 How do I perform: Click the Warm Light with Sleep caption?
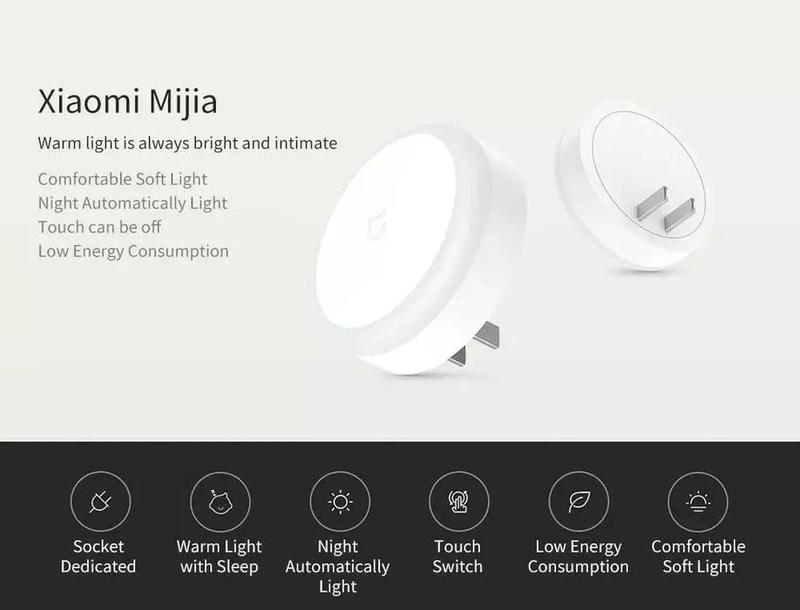pyautogui.click(x=219, y=556)
